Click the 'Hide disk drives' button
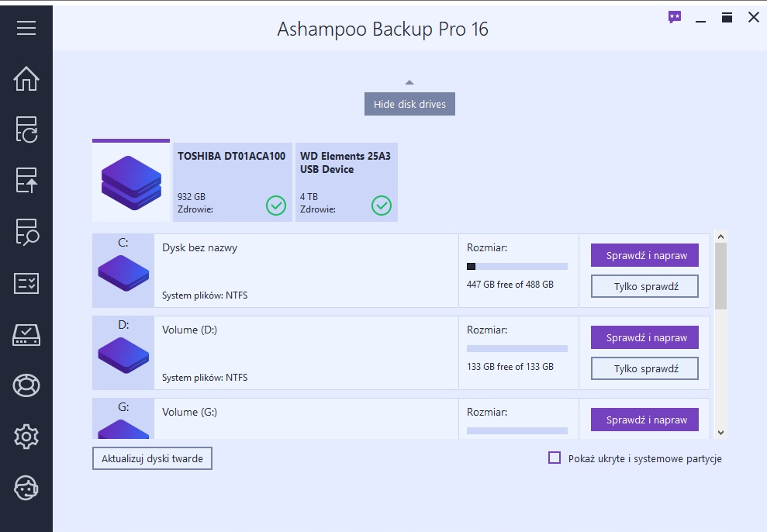Screen dimensions: 767x532 click(x=409, y=104)
